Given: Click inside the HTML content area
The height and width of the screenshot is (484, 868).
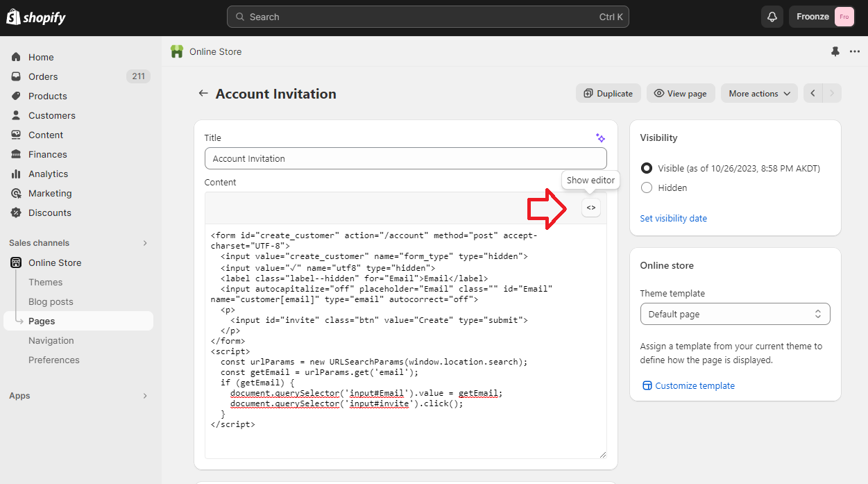Looking at the screenshot, I should [x=406, y=341].
